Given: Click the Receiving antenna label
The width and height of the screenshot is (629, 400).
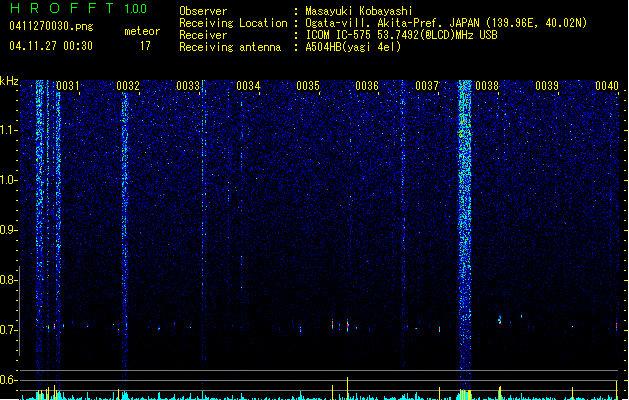Looking at the screenshot, I should (230, 47).
